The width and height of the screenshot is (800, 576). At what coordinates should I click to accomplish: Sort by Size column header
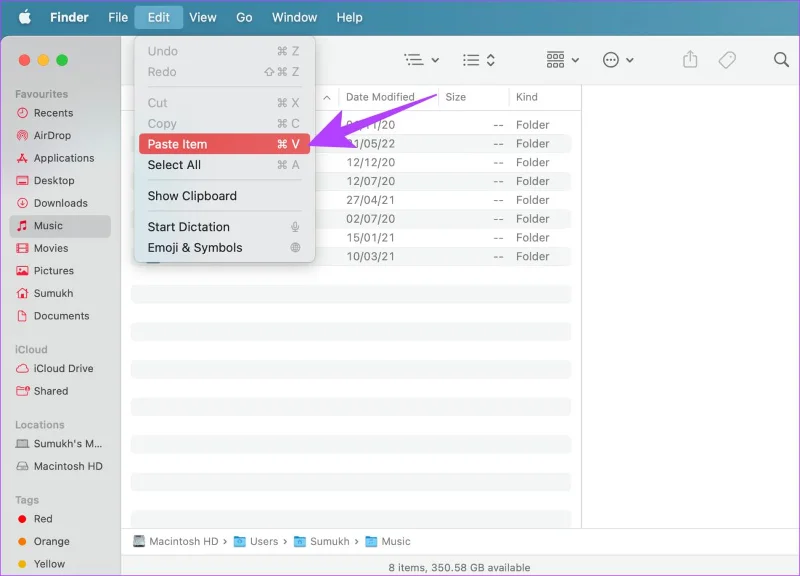pyautogui.click(x=456, y=97)
